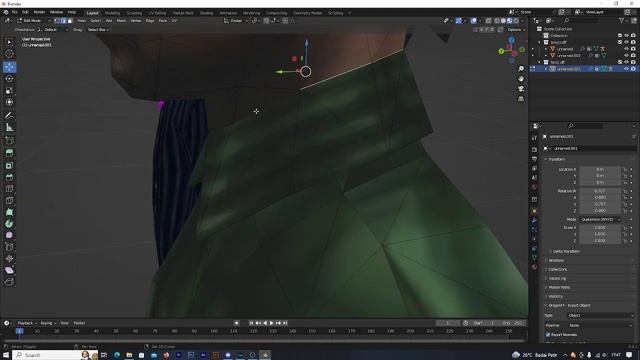This screenshot has height=360, width=640.
Task: Toggle X axis mirror in viewport header
Action: [x=481, y=30]
